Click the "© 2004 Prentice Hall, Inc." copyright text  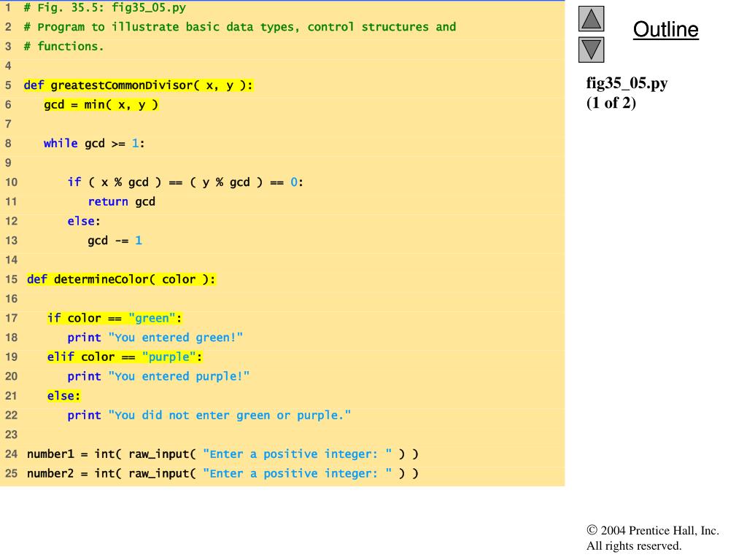coord(653,531)
